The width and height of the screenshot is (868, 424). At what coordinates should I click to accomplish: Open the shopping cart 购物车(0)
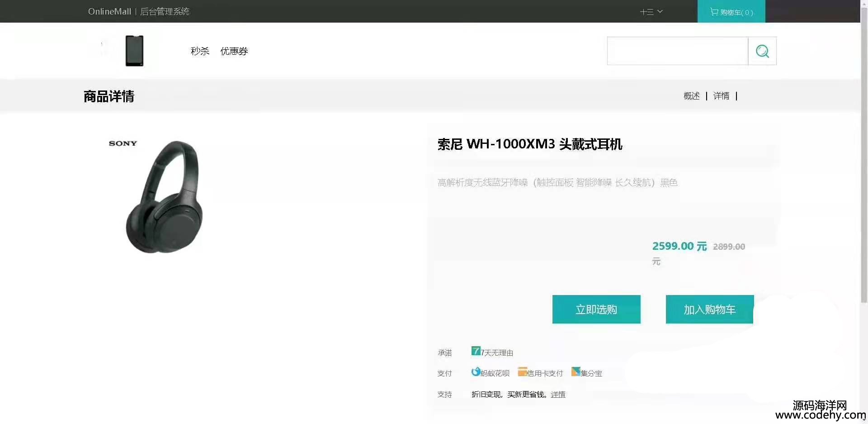pyautogui.click(x=731, y=12)
